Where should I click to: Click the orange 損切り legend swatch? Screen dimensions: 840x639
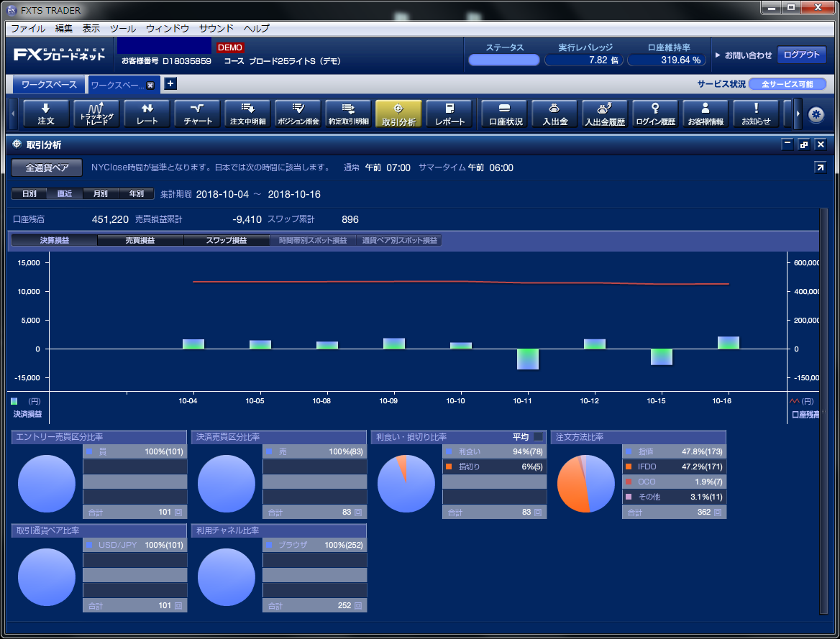click(x=449, y=466)
